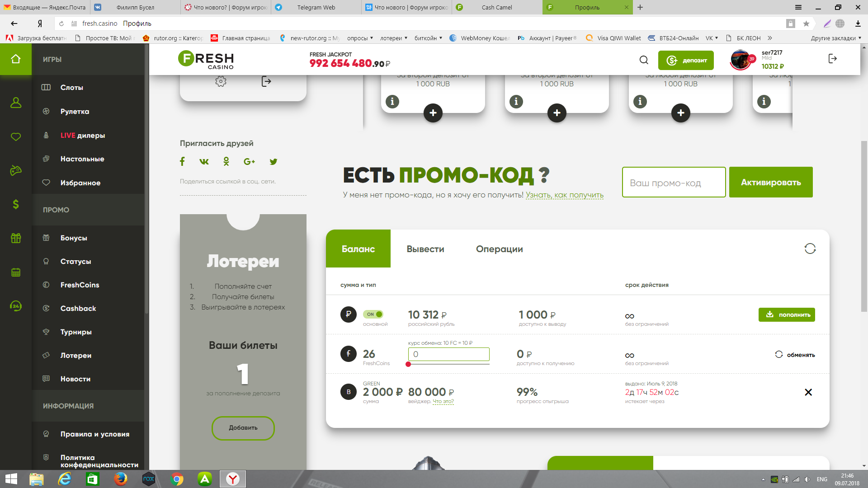
Task: Open the profile settings gear icon
Action: [221, 81]
